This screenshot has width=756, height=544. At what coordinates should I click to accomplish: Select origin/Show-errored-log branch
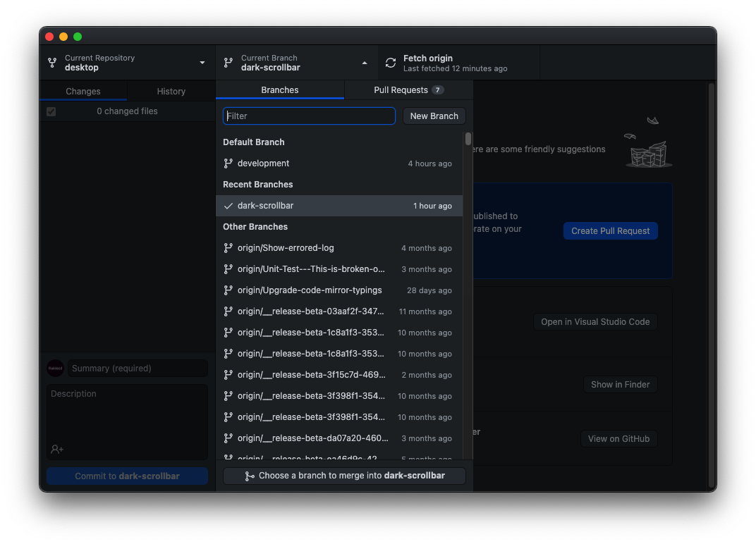click(339, 247)
